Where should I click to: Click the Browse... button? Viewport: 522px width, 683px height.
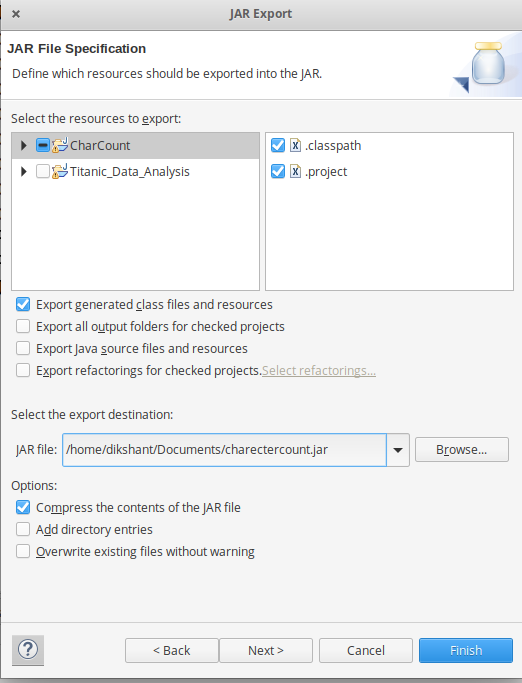click(461, 450)
